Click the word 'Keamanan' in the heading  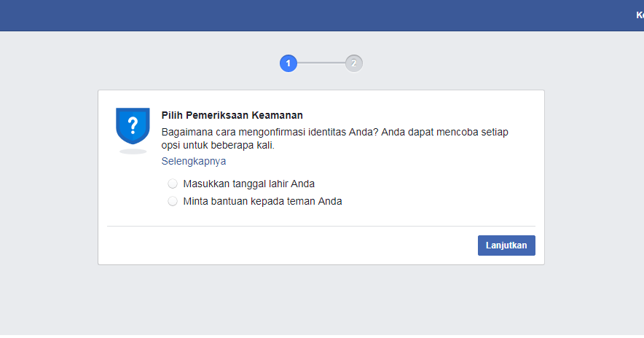(x=278, y=115)
